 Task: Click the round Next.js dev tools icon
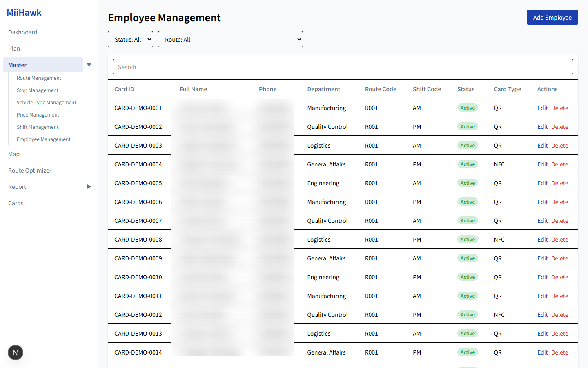click(x=16, y=352)
